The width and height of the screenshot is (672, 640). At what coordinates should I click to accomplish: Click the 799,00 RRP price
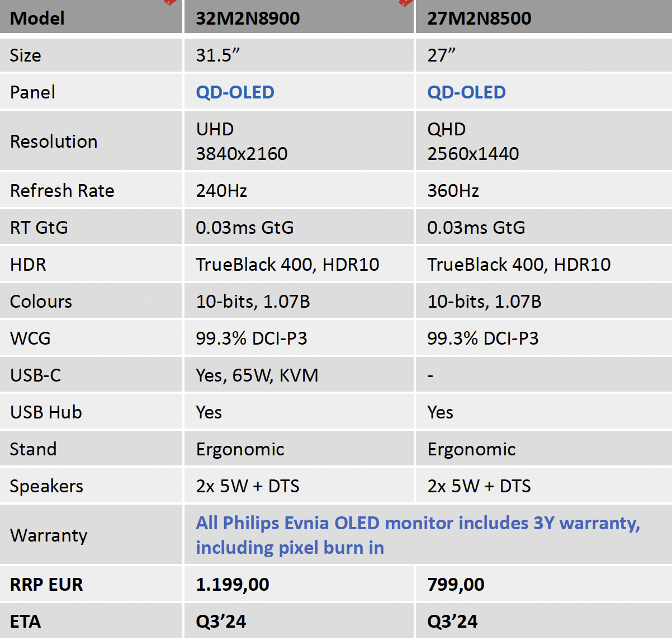coord(456,585)
